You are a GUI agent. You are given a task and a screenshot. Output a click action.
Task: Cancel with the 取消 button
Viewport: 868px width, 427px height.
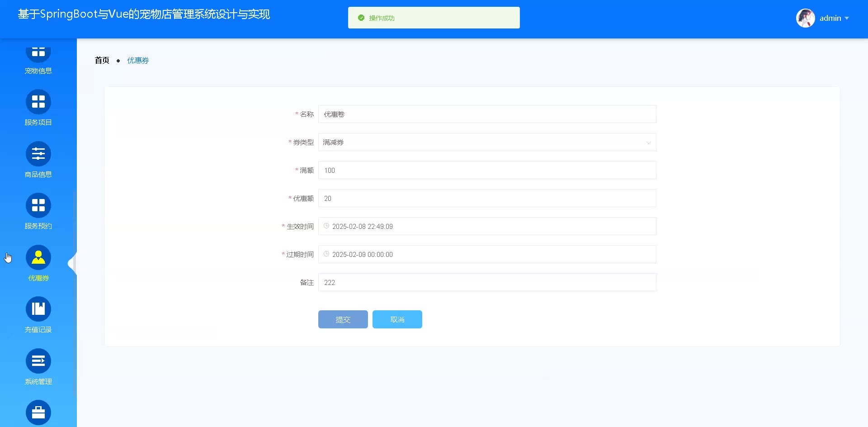point(397,319)
